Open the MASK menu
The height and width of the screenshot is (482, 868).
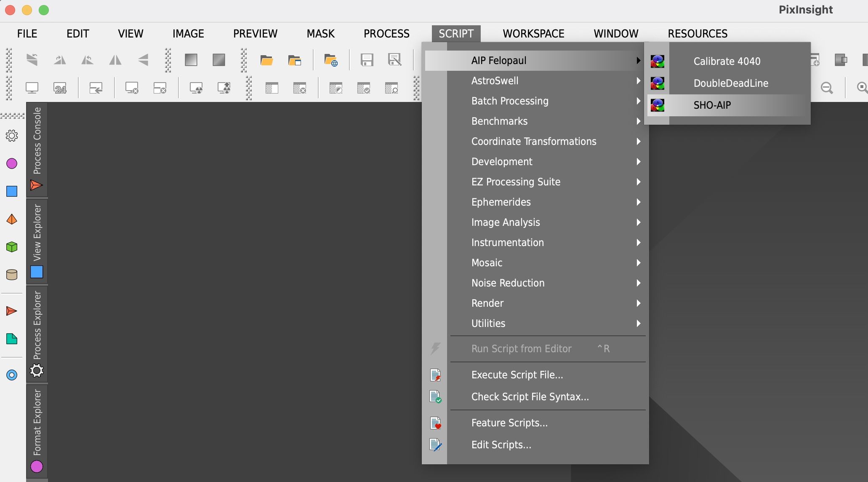tap(321, 34)
